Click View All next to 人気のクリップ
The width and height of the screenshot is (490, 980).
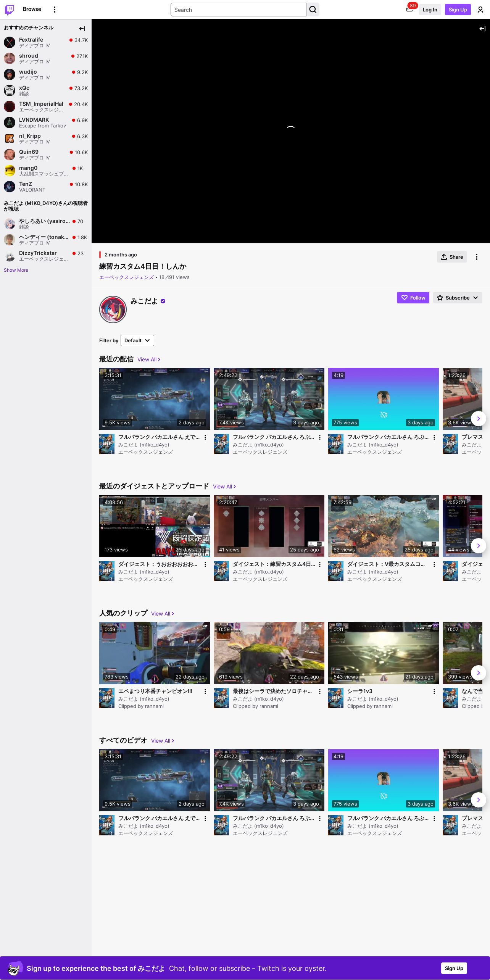(163, 614)
